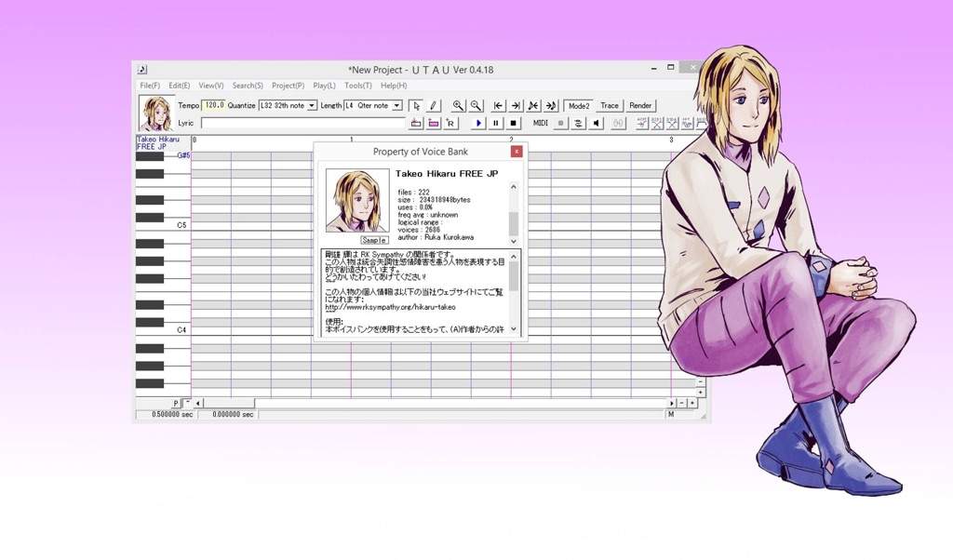
Task: Open the File menu
Action: click(150, 86)
